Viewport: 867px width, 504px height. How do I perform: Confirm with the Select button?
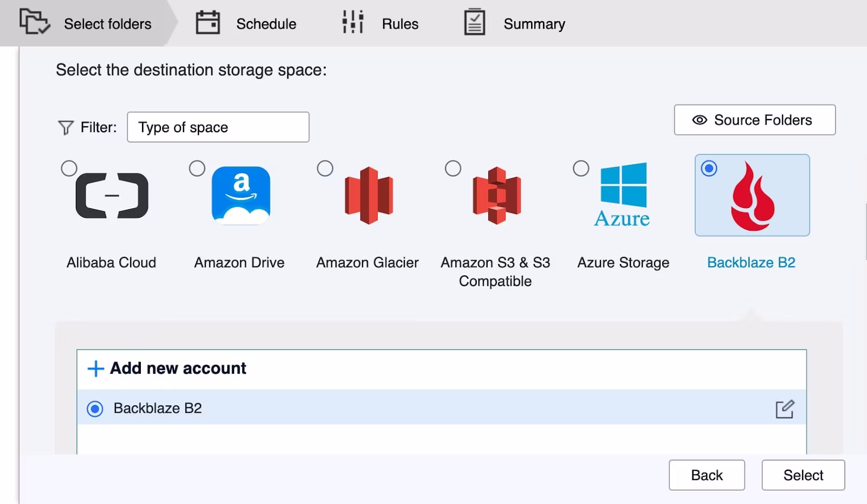[803, 475]
